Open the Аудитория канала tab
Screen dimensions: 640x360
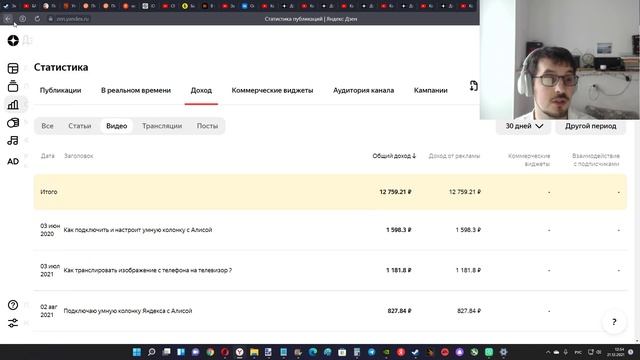coord(364,90)
